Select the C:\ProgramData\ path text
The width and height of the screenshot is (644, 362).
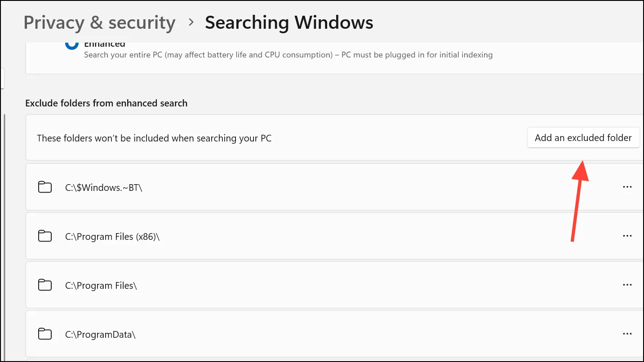coord(100,334)
